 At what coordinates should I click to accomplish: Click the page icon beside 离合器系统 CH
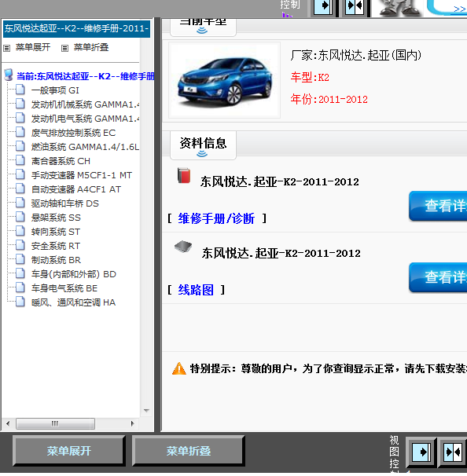click(x=20, y=160)
